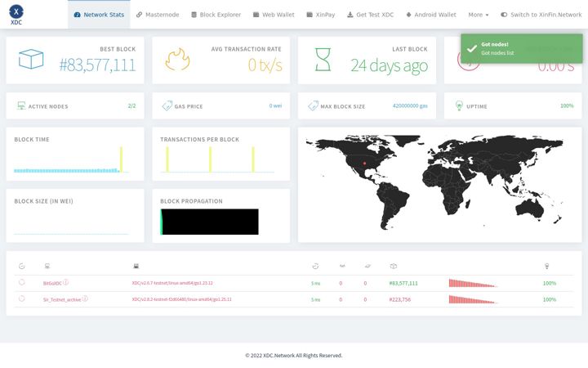Click the 100% value in the Uptime card

(567, 105)
